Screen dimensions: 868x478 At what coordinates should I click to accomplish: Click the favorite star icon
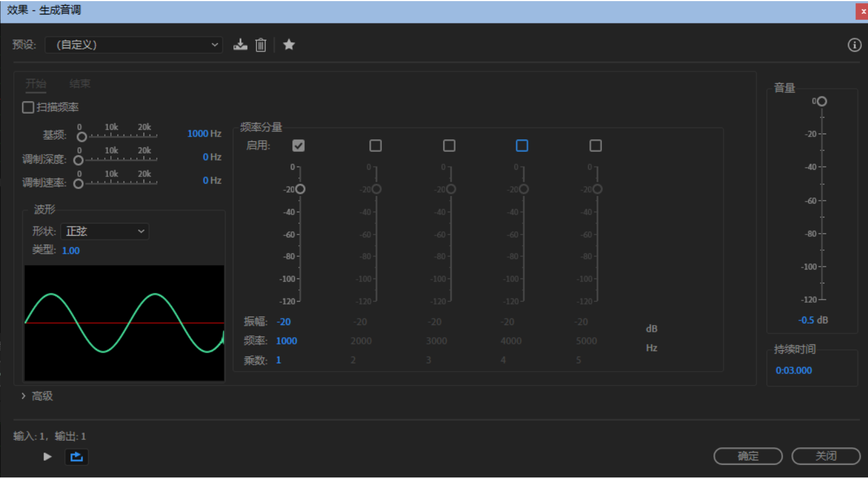[x=289, y=45]
